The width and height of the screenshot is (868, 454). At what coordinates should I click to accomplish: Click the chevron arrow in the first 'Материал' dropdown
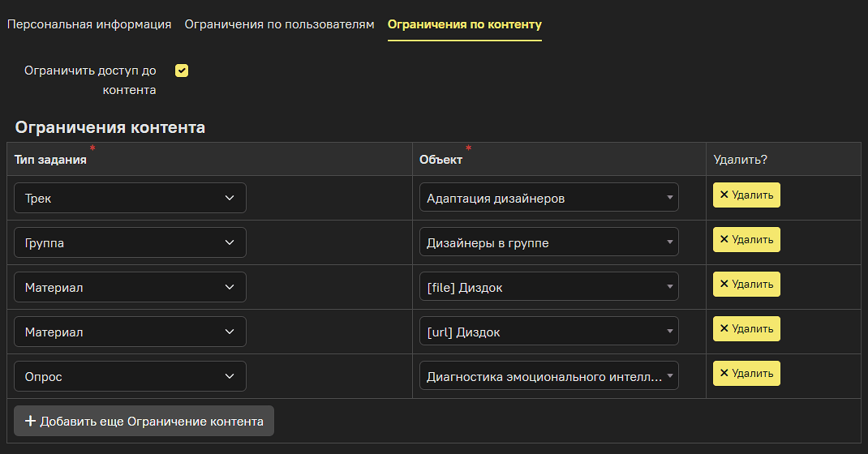pyautogui.click(x=230, y=287)
